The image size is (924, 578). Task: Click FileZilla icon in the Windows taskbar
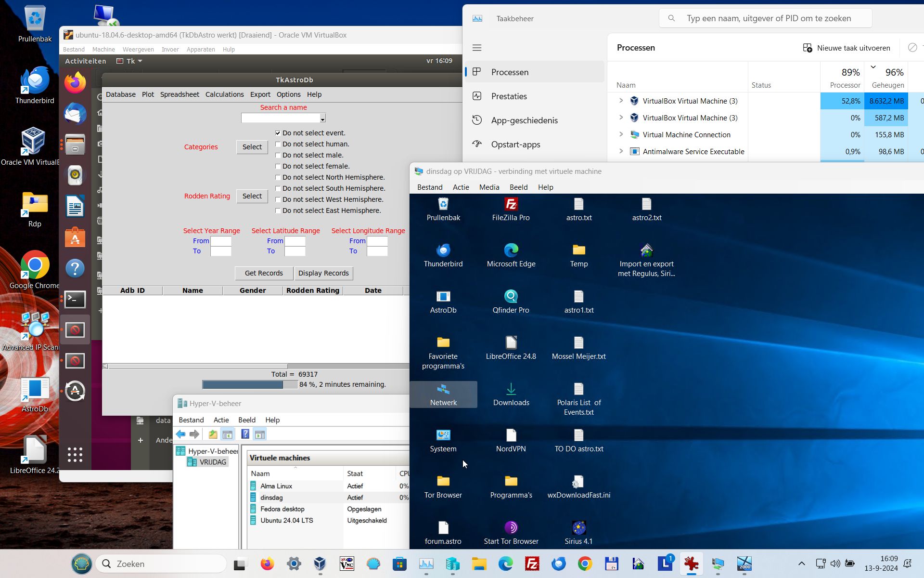pyautogui.click(x=532, y=564)
